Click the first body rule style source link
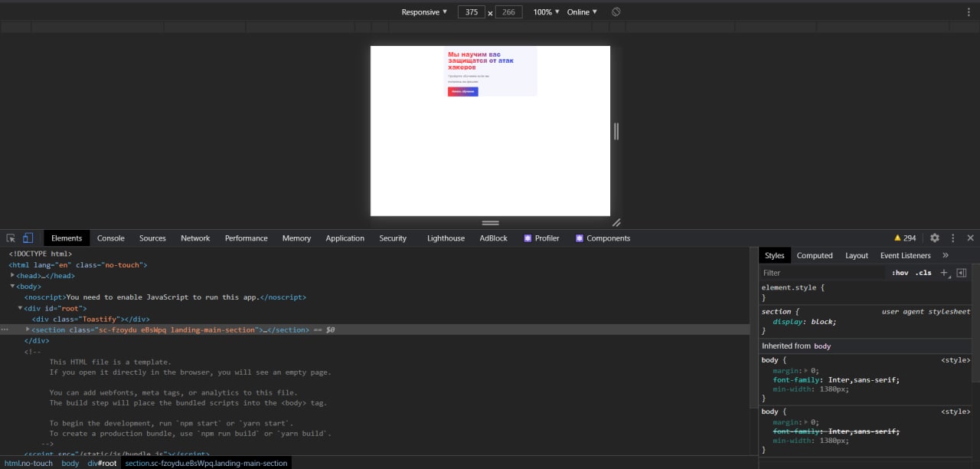The height and width of the screenshot is (469, 980). coord(955,360)
